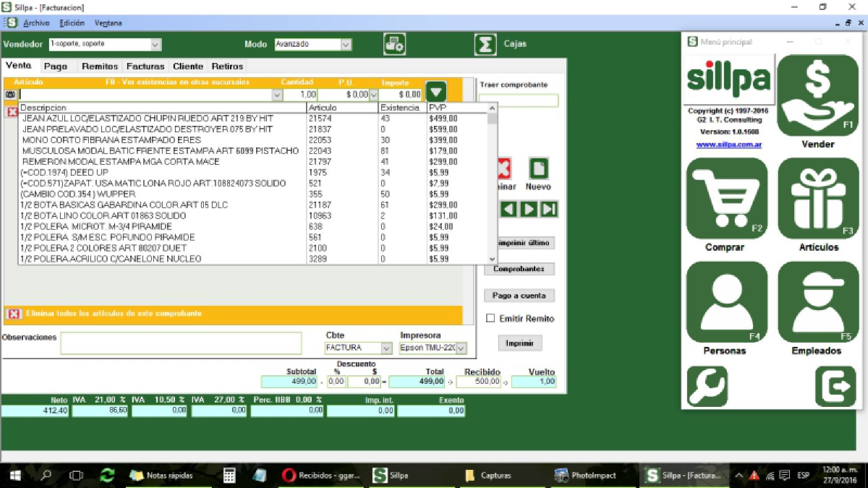
Task: Expand the Vendedor dropdown
Action: click(x=155, y=44)
